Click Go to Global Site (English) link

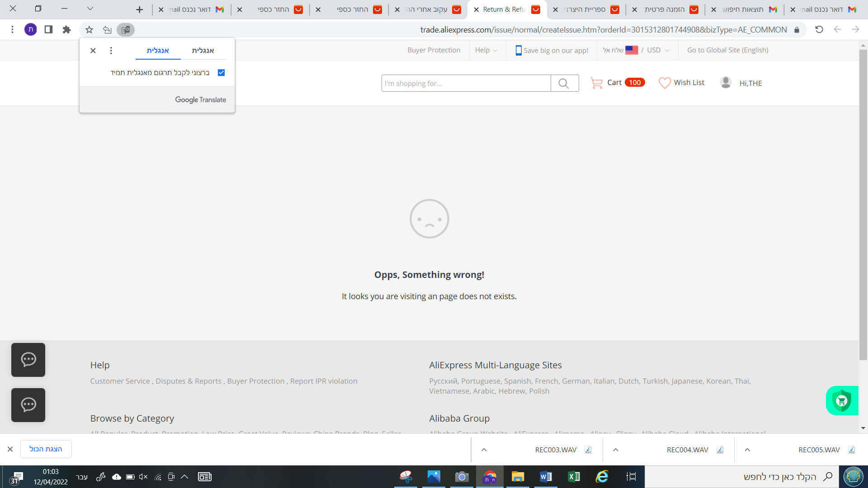point(727,50)
